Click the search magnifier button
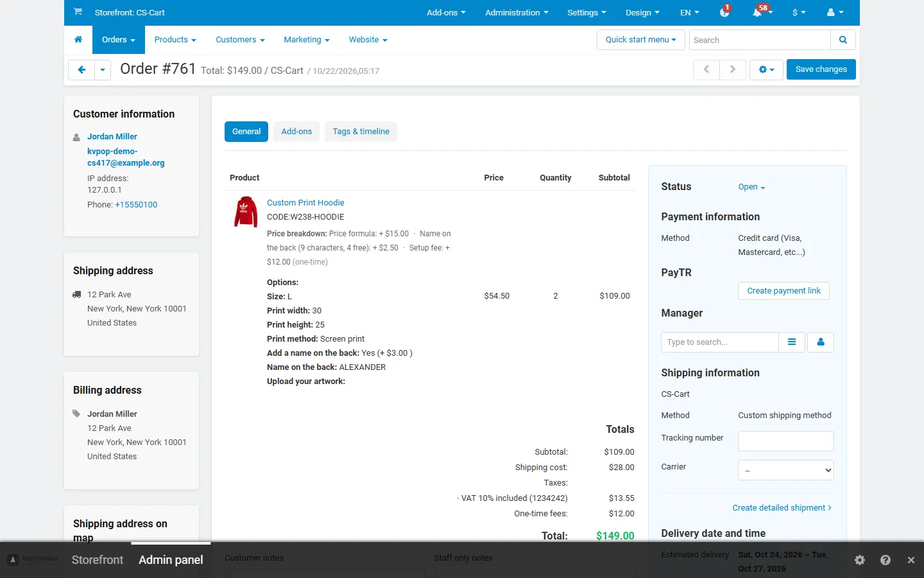The height and width of the screenshot is (578, 924). coord(843,40)
